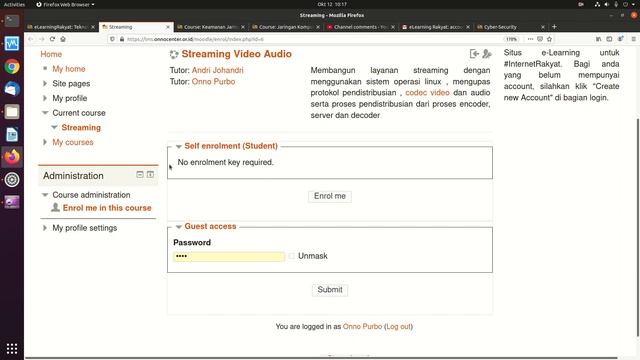The height and width of the screenshot is (360, 640).
Task: Open a new browser tab with plus icon
Action: tap(554, 27)
